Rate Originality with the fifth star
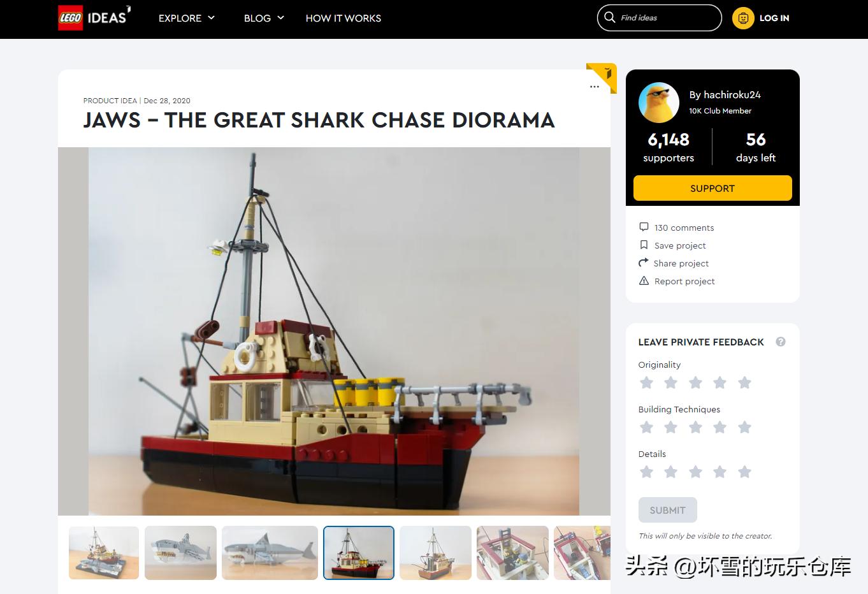868x594 pixels. coord(744,382)
